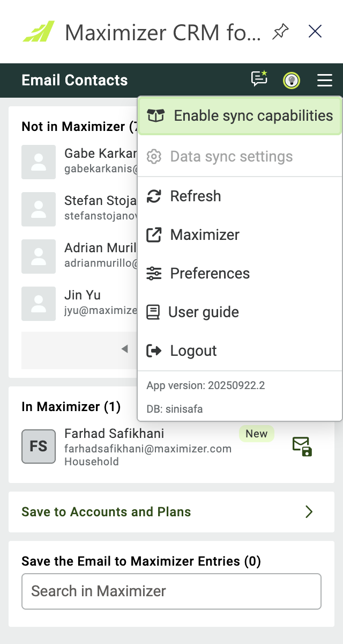343x644 pixels.
Task: Click the feedback chat icon with star
Action: tap(259, 79)
